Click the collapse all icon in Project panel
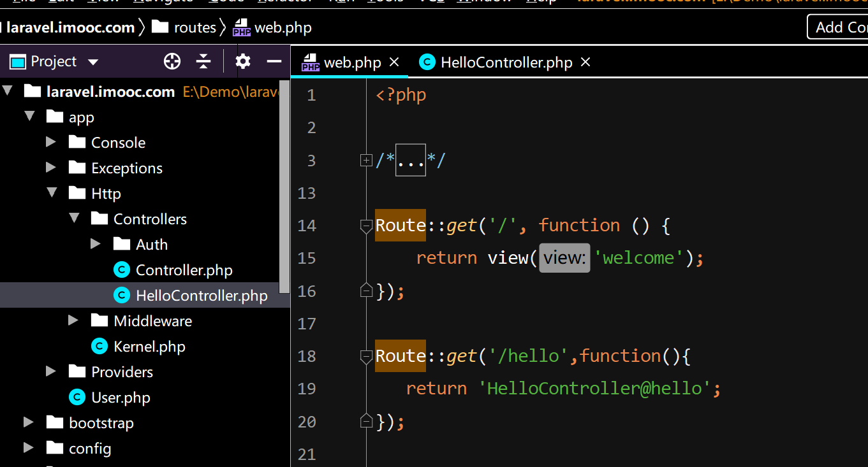Viewport: 868px width, 467px height. click(203, 61)
